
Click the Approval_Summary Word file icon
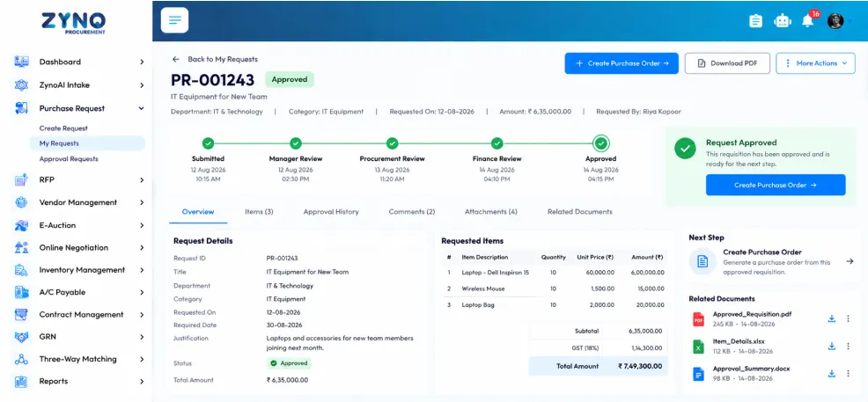click(x=699, y=374)
